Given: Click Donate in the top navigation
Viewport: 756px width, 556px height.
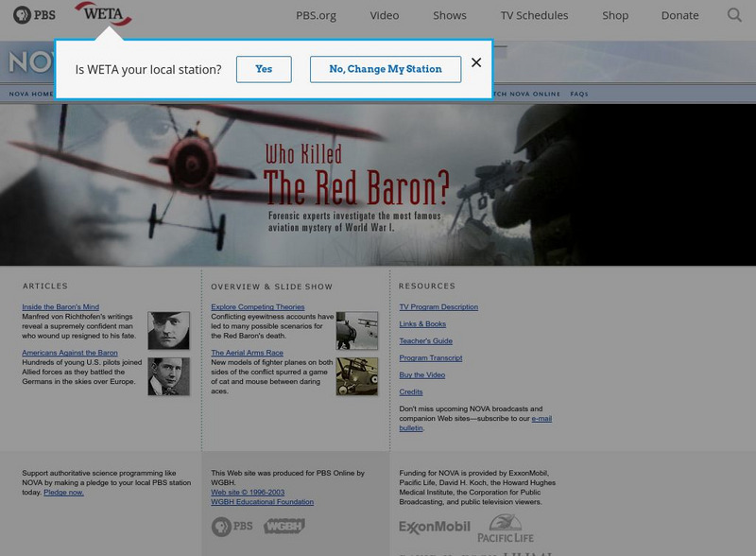Looking at the screenshot, I should 679,15.
